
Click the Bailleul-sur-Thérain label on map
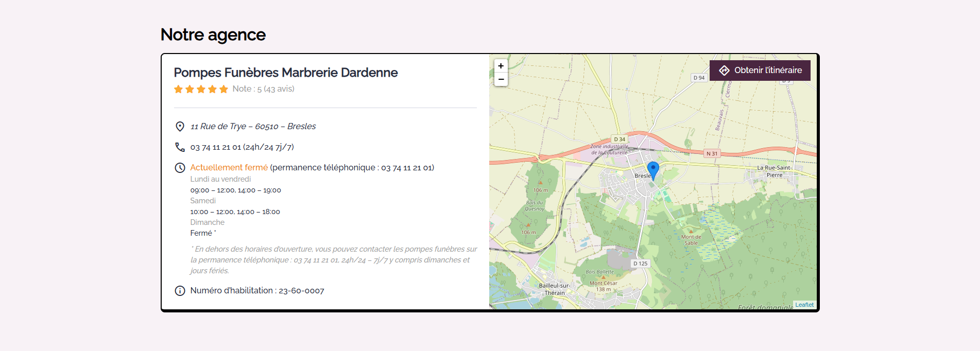pos(554,289)
